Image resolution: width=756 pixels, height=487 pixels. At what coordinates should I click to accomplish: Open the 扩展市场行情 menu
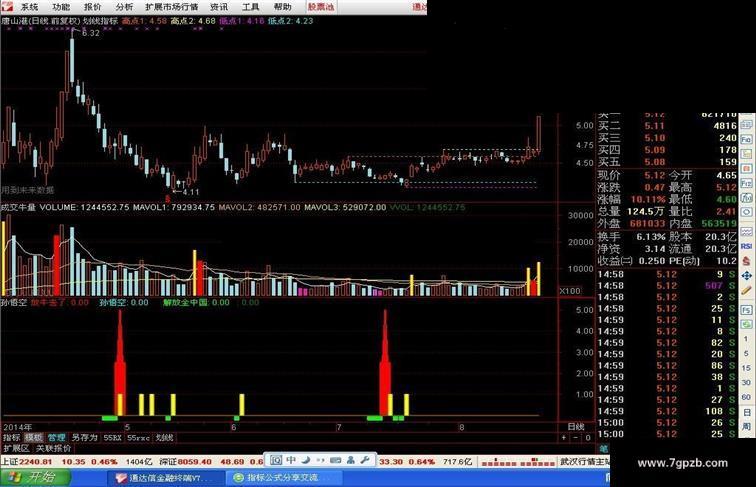click(x=172, y=7)
